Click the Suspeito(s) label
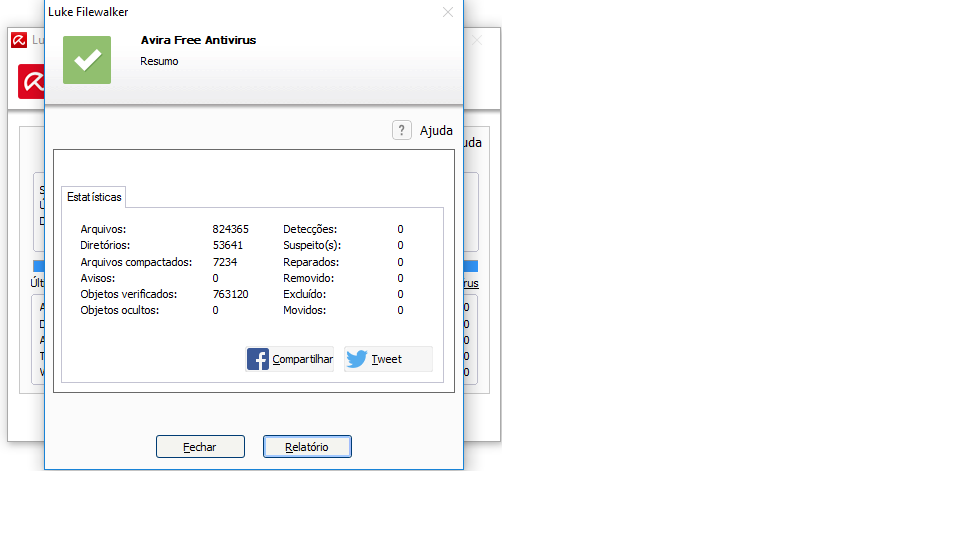 point(312,245)
